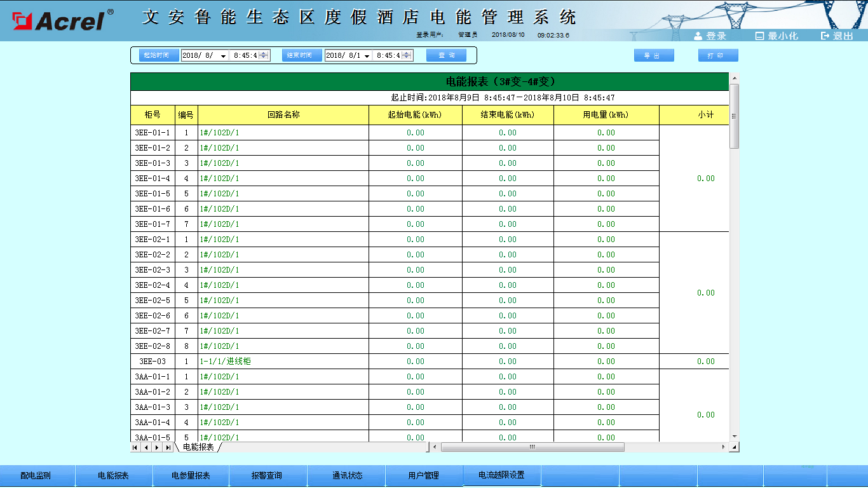The height and width of the screenshot is (488, 868).
Task: Click the 用电量(kWh) column header
Action: pyautogui.click(x=606, y=115)
